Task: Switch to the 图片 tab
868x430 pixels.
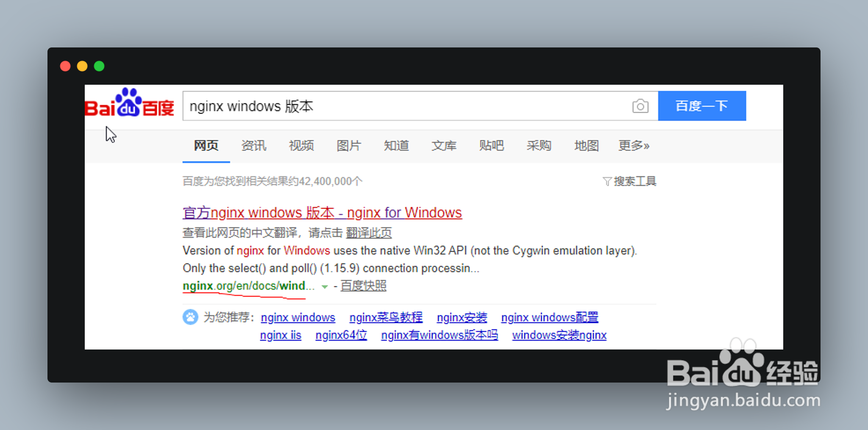Action: coord(348,146)
